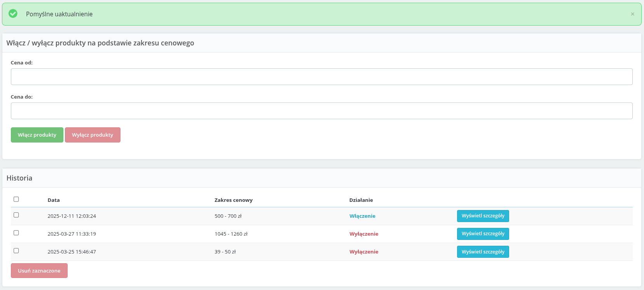Tick the select-all checkbox in the history header
Image resolution: width=644 pixels, height=290 pixels.
pos(16,199)
